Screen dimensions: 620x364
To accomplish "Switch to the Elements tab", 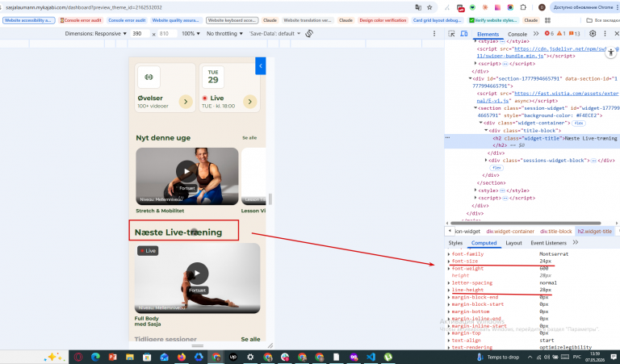I will [x=488, y=34].
